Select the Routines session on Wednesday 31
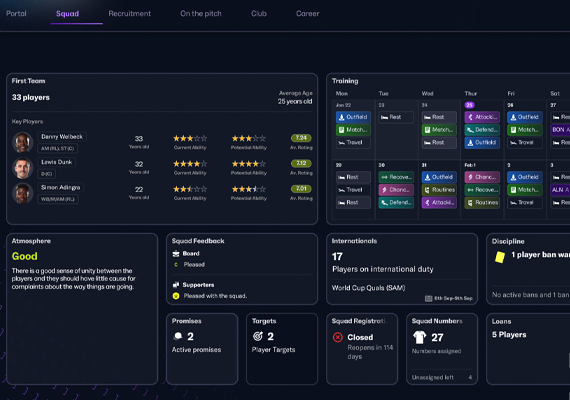The height and width of the screenshot is (400, 570). pyautogui.click(x=439, y=190)
